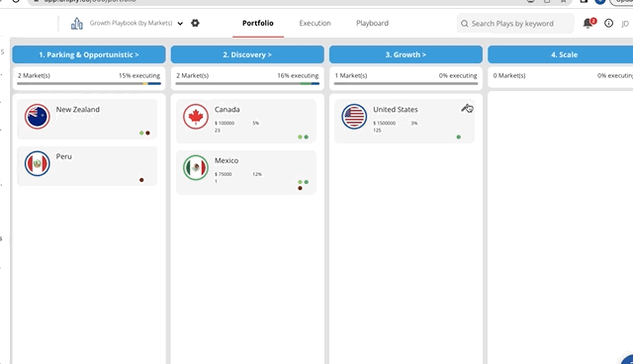Click the Canada flag icon
The image size is (633, 364).
tap(196, 116)
